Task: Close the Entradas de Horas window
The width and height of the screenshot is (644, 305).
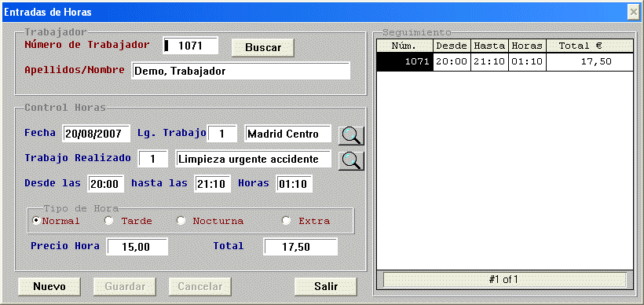Action: click(x=633, y=13)
